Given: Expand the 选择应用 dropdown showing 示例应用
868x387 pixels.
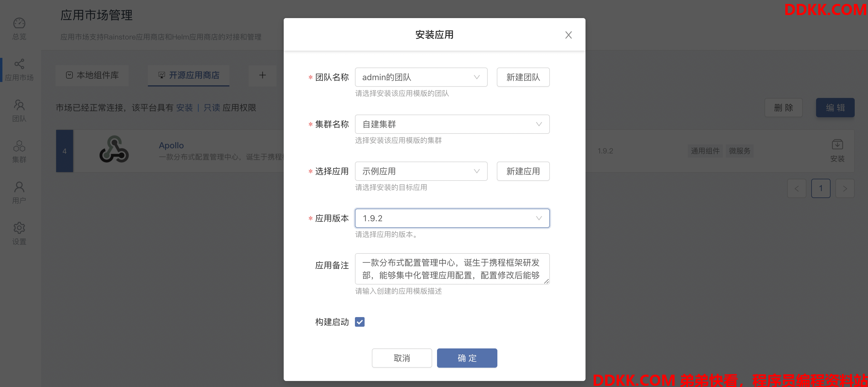Looking at the screenshot, I should [421, 171].
